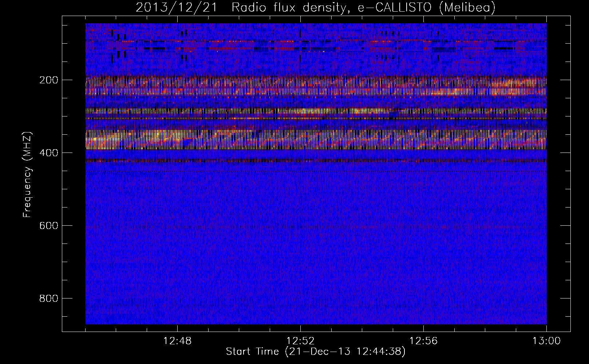Image resolution: width=589 pixels, height=364 pixels.
Task: Click the 12:52 time tick label
Action: pyautogui.click(x=300, y=341)
